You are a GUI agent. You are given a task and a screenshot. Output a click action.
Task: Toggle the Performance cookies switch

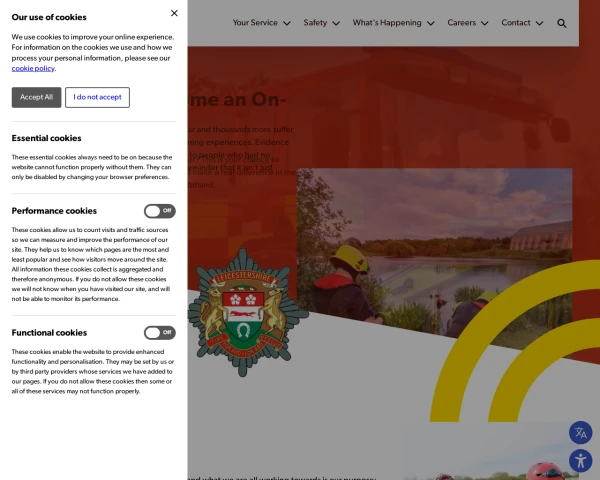click(160, 211)
